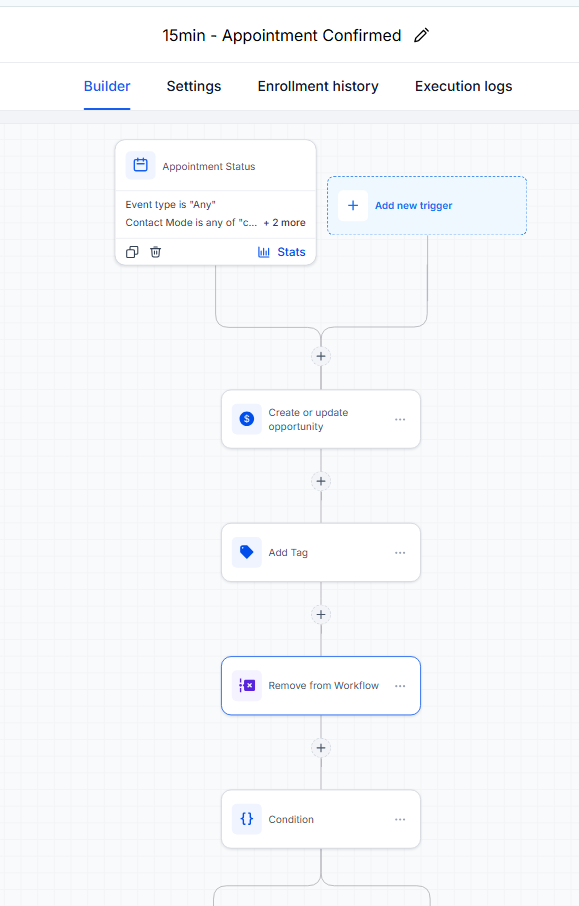Click the Remove from Workflow step icon

click(247, 685)
